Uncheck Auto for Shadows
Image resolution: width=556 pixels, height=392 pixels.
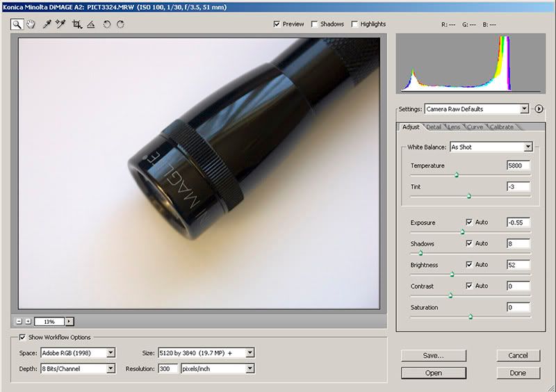point(469,243)
